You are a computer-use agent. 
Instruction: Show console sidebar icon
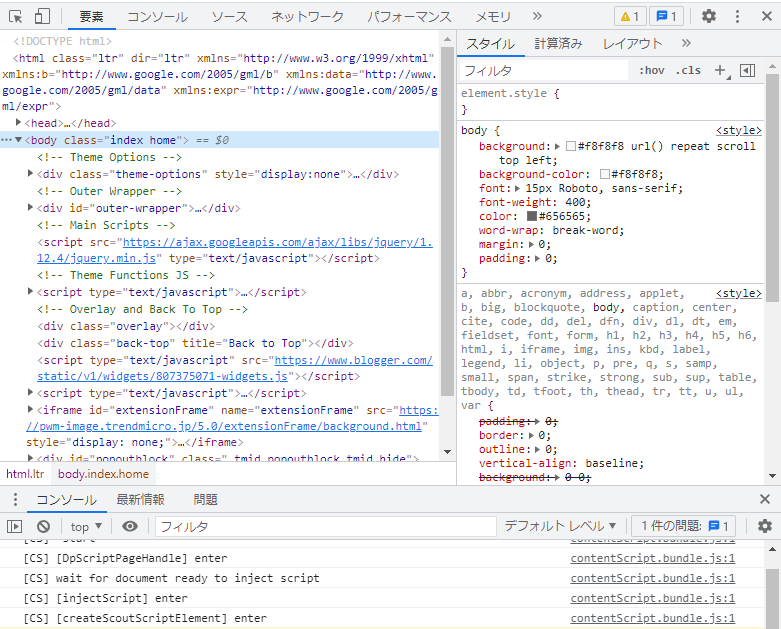point(14,526)
